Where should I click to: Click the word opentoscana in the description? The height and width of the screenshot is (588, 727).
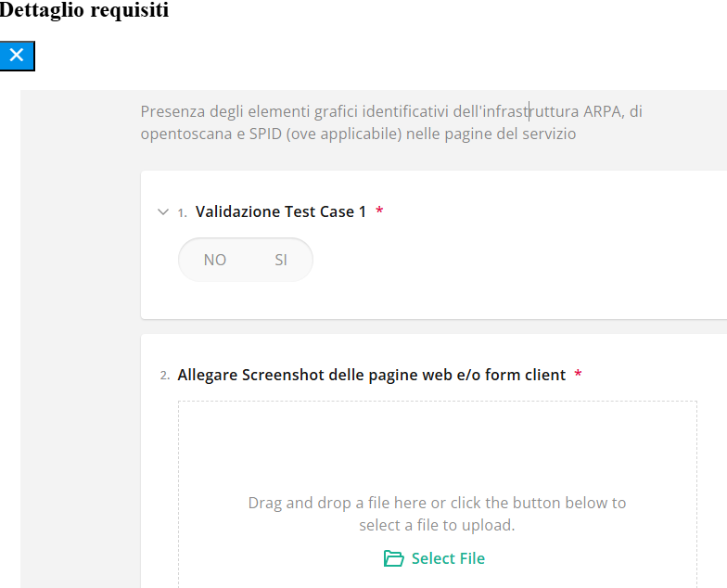pyautogui.click(x=180, y=134)
